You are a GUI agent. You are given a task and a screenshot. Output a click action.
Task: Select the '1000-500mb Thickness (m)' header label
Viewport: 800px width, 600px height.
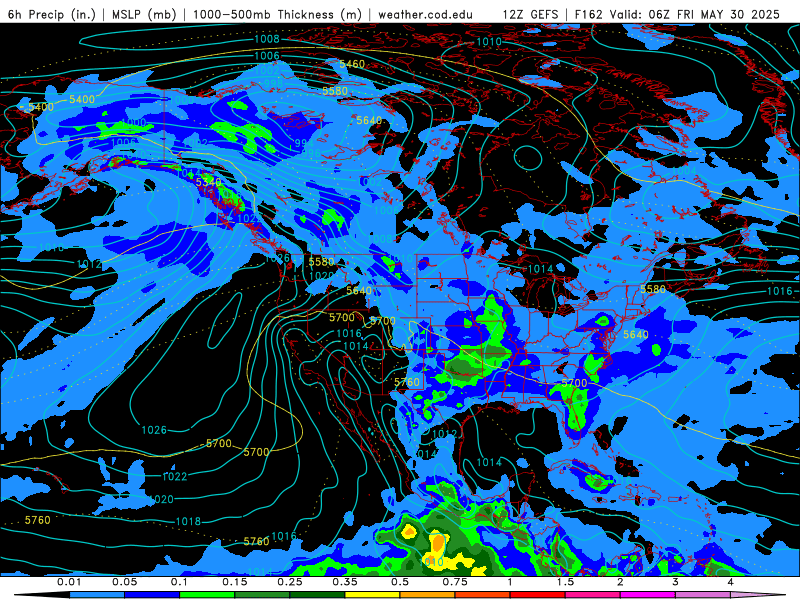coord(278,14)
